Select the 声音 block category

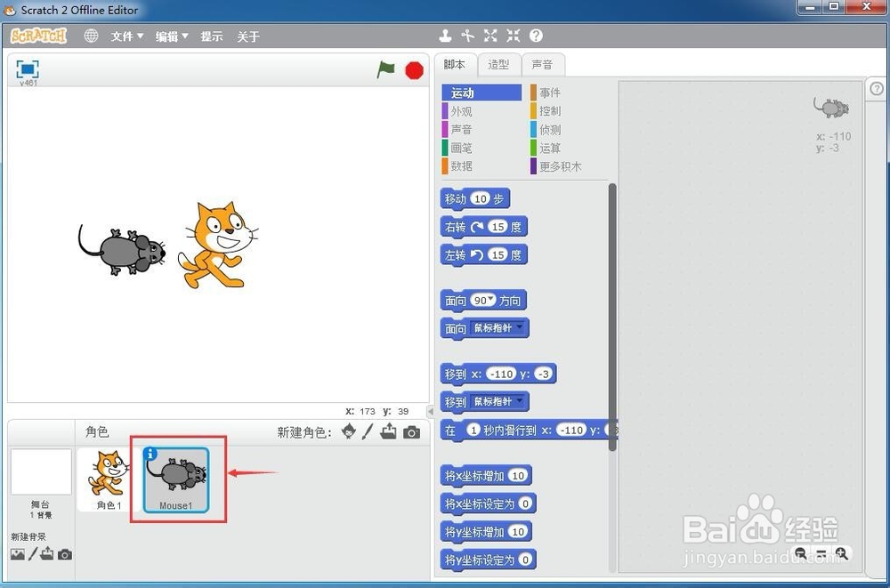tap(481, 129)
